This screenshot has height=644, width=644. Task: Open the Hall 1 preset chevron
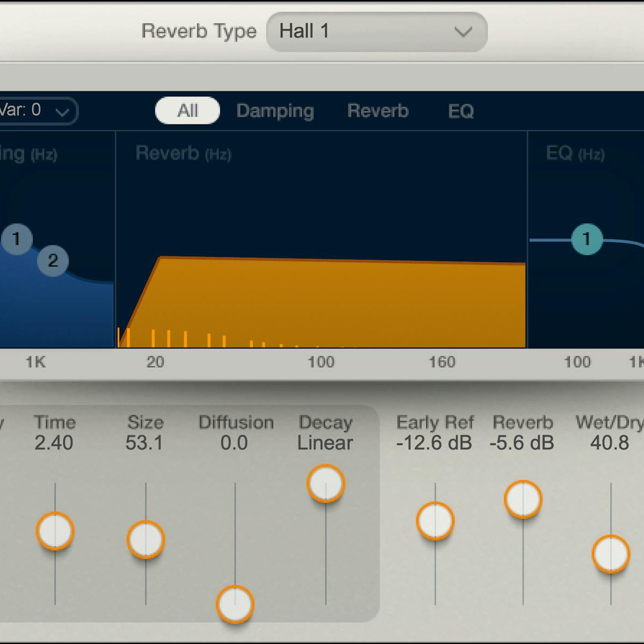tap(462, 32)
